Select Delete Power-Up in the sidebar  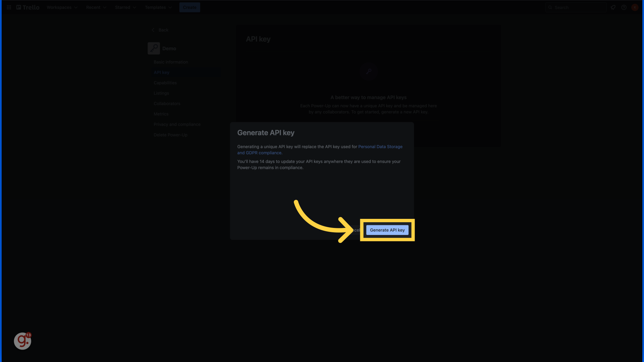click(x=170, y=135)
